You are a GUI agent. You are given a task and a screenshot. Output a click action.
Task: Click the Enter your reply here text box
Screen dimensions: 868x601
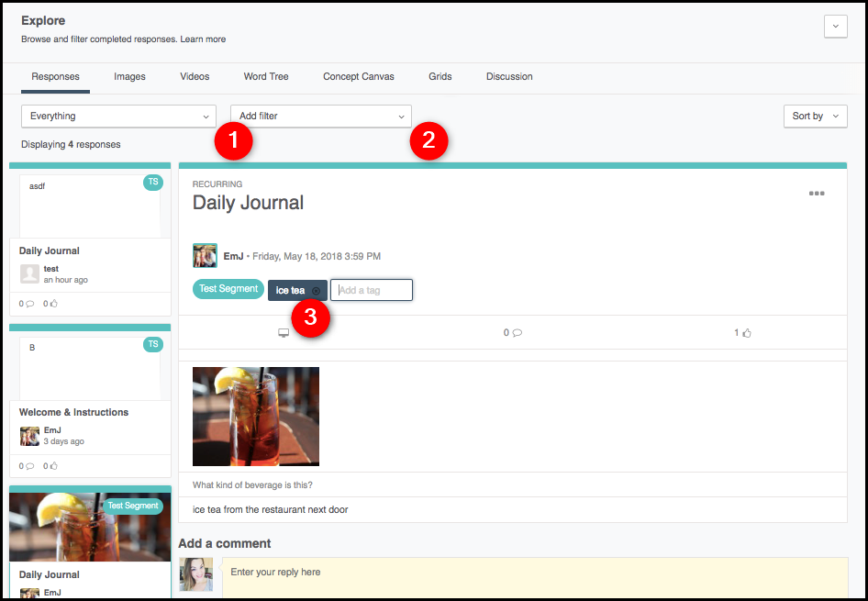tap(535, 577)
